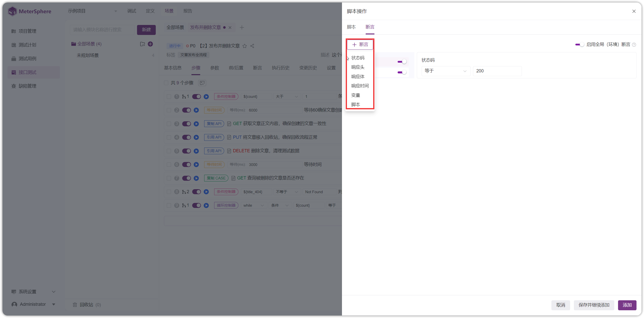Viewport: 644px width, 318px height.
Task: Select 未规划场景 tree item
Action: (x=88, y=55)
